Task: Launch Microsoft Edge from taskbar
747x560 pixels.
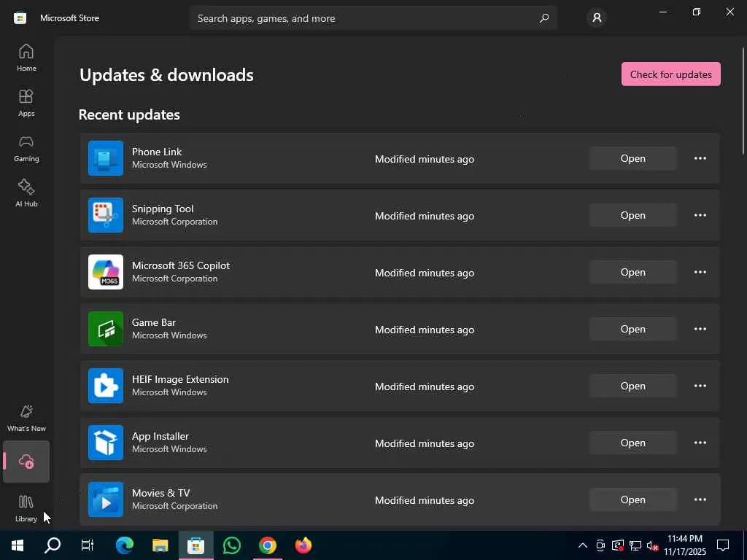Action: pos(124,545)
